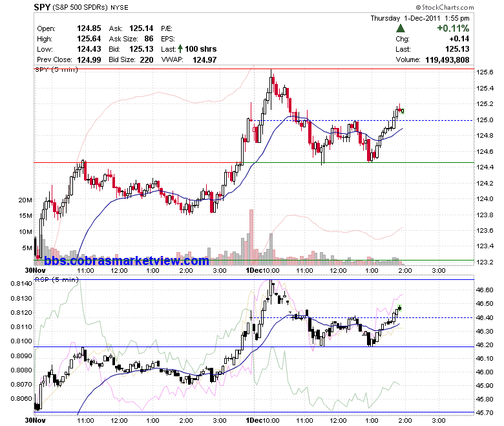Click the NYSE exchange label

[120, 7]
